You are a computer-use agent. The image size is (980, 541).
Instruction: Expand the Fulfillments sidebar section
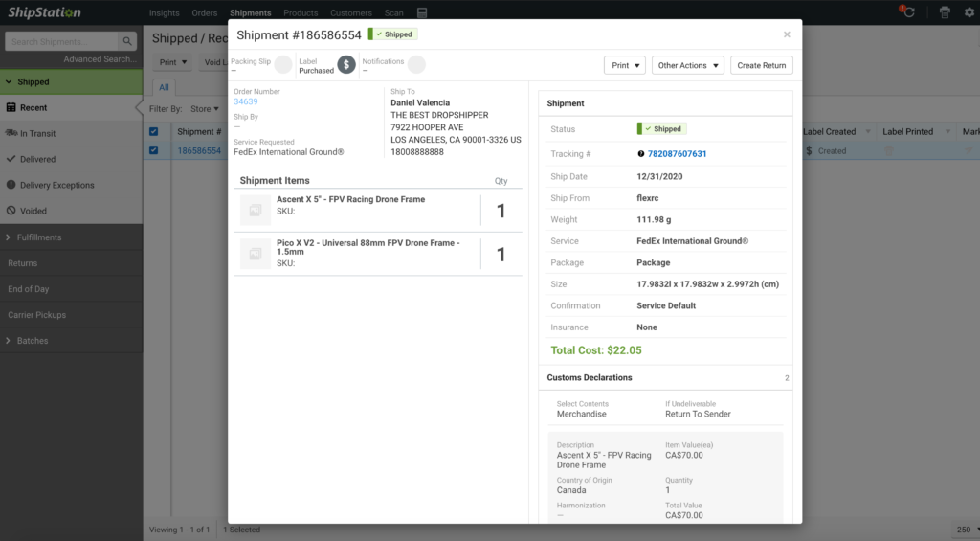tap(38, 237)
